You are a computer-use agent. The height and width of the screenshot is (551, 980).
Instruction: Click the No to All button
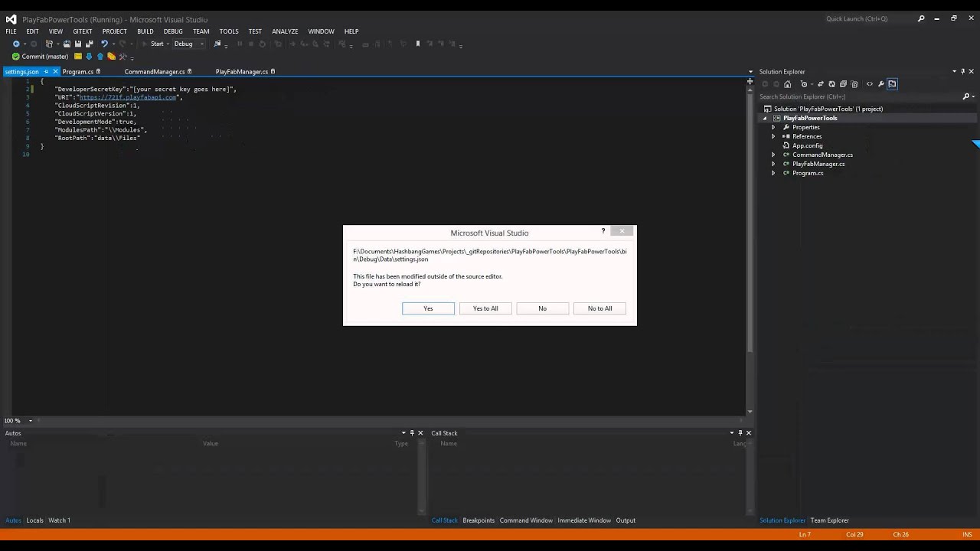click(x=599, y=308)
